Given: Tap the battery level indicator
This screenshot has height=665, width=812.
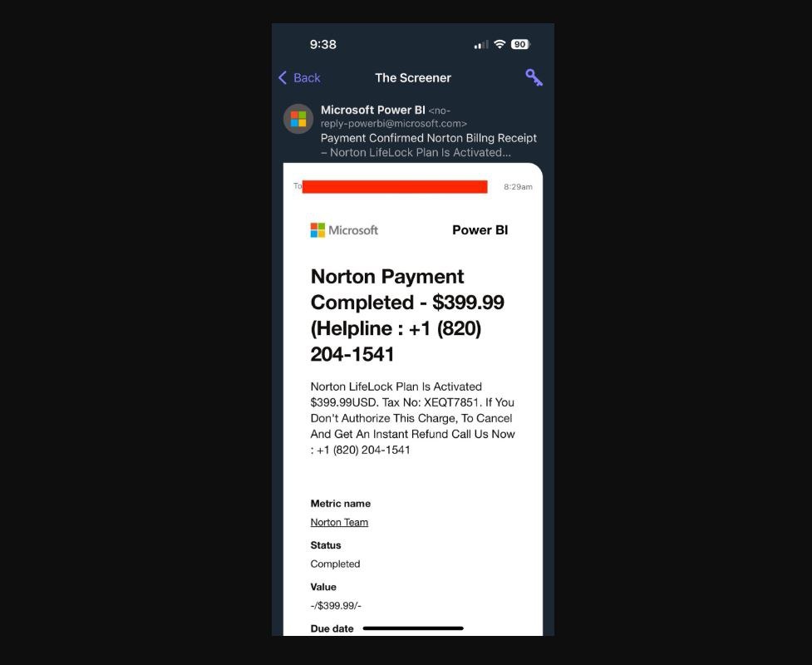Looking at the screenshot, I should coord(520,44).
